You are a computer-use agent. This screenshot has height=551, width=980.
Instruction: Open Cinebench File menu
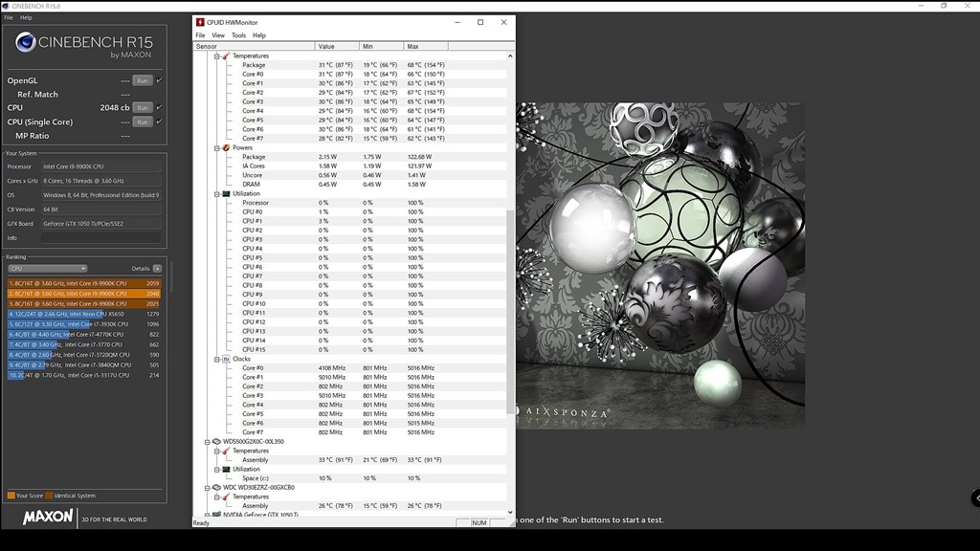point(9,17)
